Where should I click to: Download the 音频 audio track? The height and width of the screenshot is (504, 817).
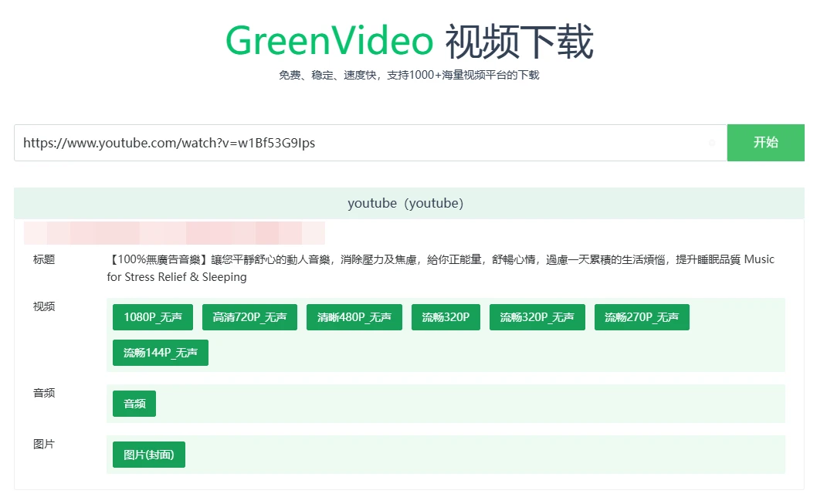point(134,404)
